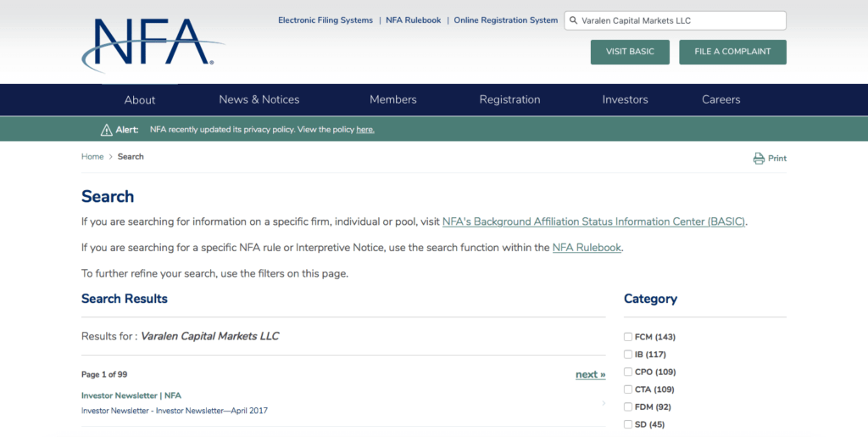The image size is (868, 437).
Task: Tick the FDM category checkbox
Action: [628, 407]
